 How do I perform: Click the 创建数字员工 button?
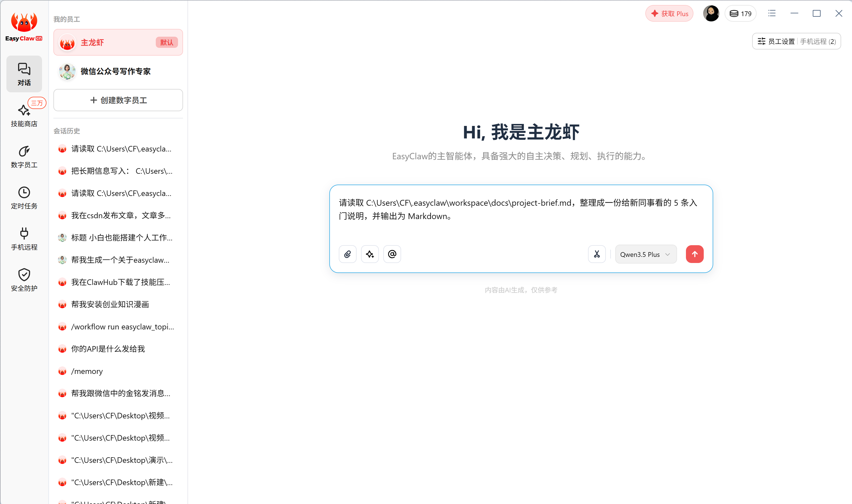(118, 100)
